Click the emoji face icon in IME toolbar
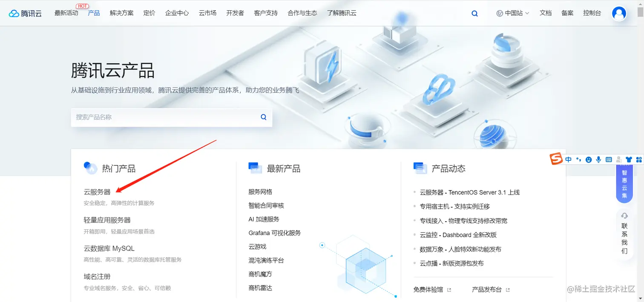This screenshot has height=302, width=644. coord(589,160)
